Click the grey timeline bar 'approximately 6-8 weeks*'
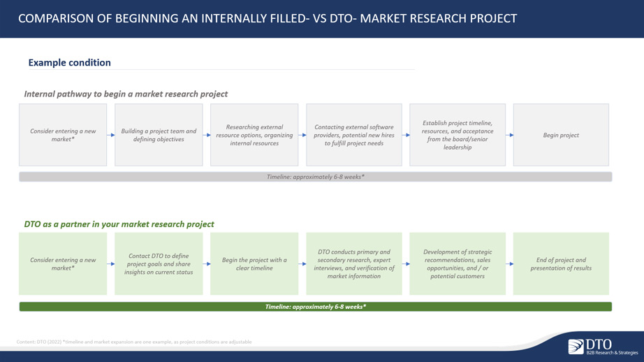This screenshot has width=644, height=362. [316, 177]
